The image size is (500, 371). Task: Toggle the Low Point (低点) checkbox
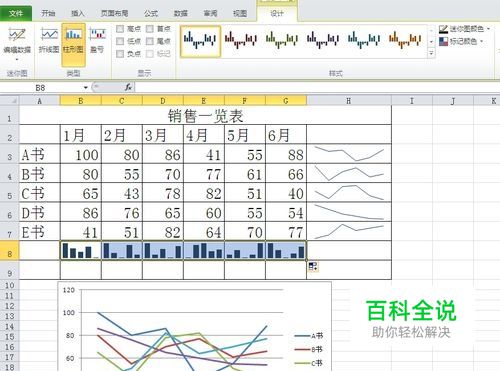tap(120, 41)
